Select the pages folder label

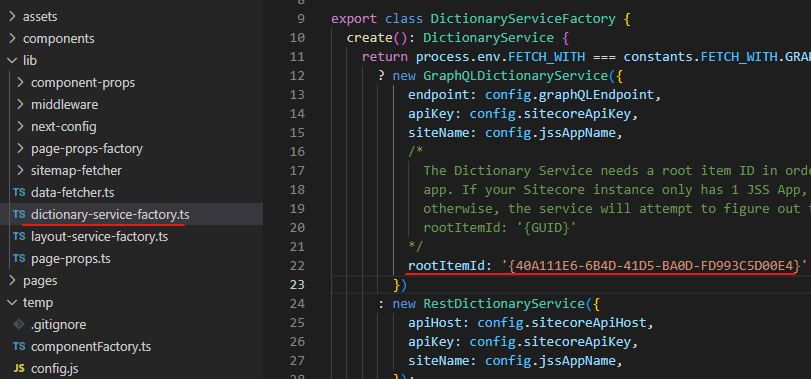pyautogui.click(x=40, y=281)
